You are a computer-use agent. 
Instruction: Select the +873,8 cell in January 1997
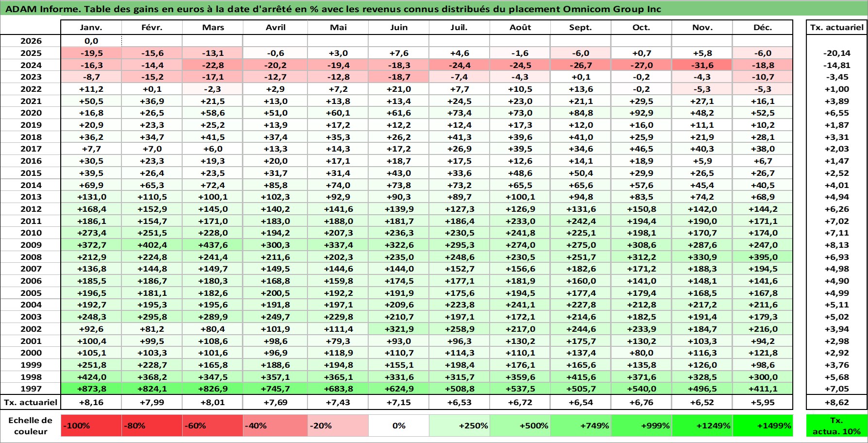[x=91, y=389]
